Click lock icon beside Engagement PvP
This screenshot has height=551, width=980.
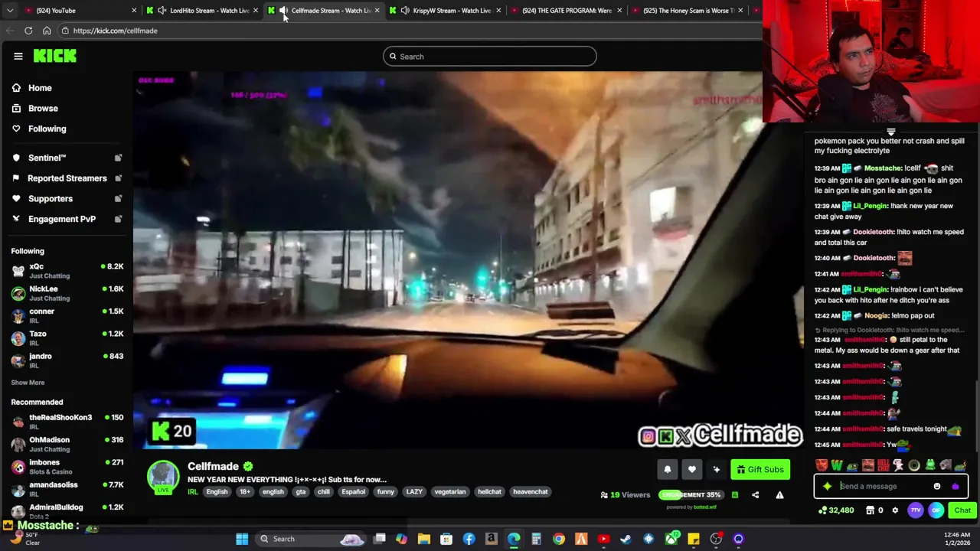(x=118, y=219)
